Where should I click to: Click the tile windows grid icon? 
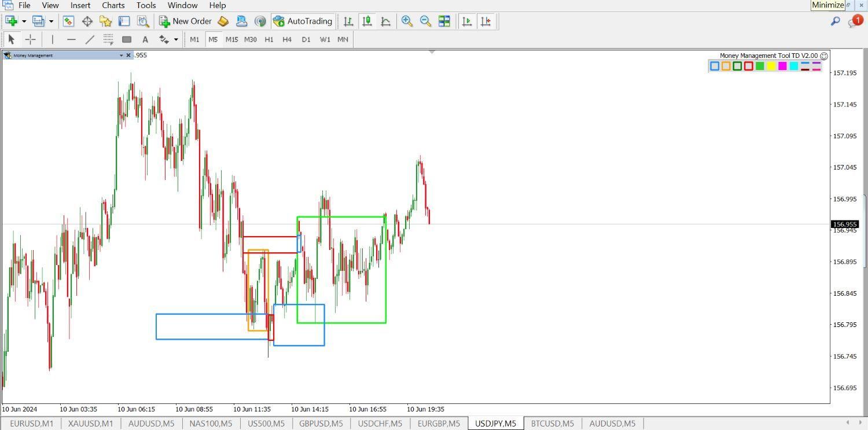(x=444, y=21)
